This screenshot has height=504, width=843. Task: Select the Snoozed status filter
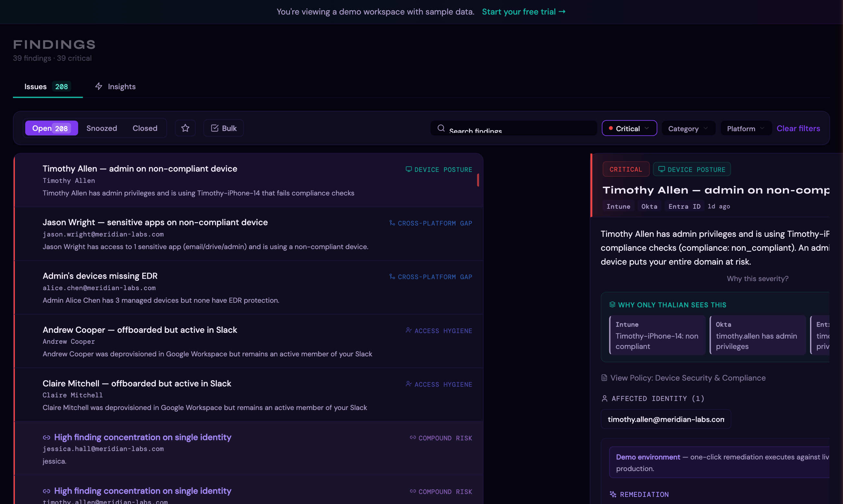point(101,128)
